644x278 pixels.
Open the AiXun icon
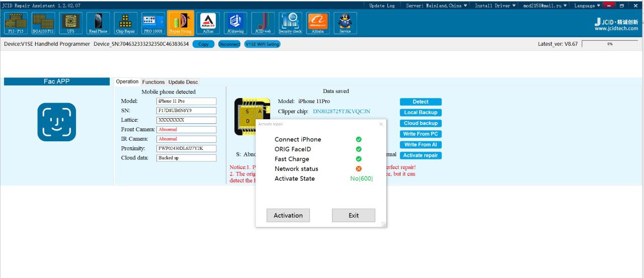click(x=208, y=23)
